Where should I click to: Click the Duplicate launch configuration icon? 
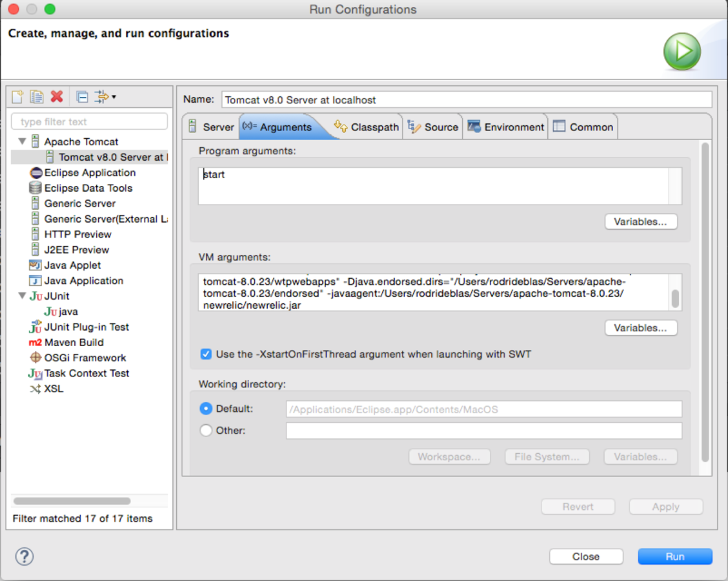pyautogui.click(x=37, y=97)
